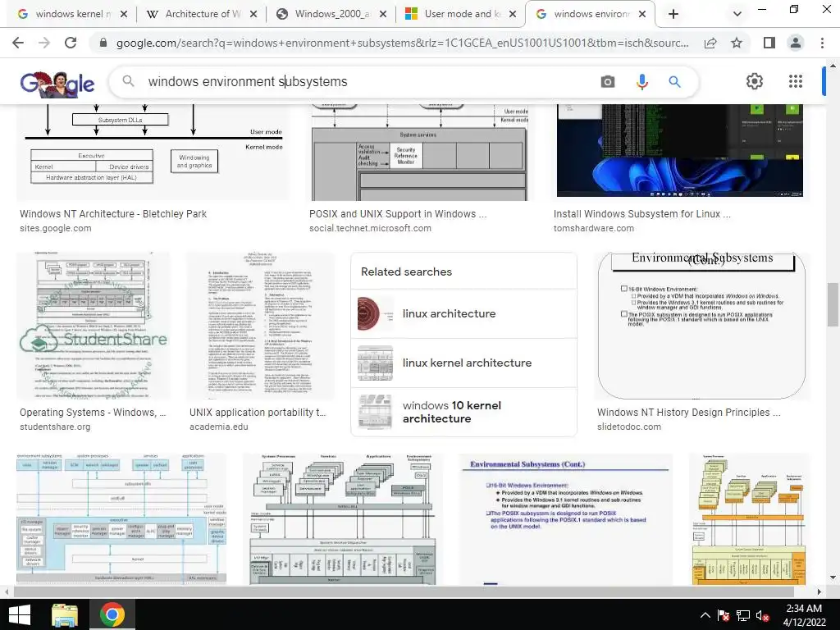Viewport: 840px width, 630px height.
Task: Click the blue search magnifier button
Action: pos(674,81)
